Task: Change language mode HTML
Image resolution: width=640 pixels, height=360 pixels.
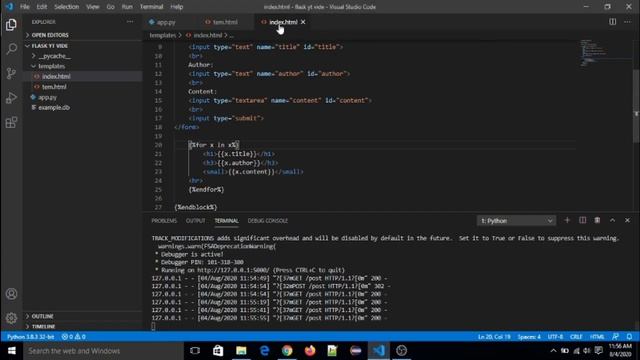Action: pyautogui.click(x=597, y=337)
